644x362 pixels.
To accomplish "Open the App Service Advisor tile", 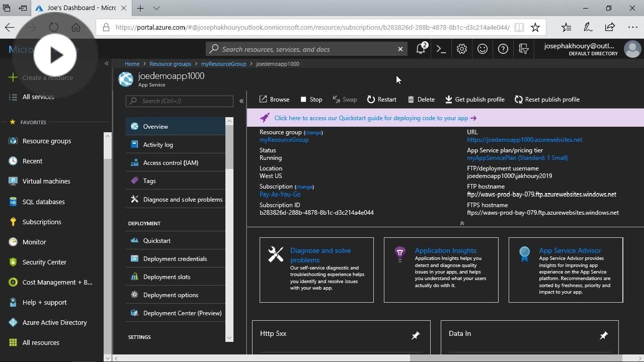I will tap(566, 270).
